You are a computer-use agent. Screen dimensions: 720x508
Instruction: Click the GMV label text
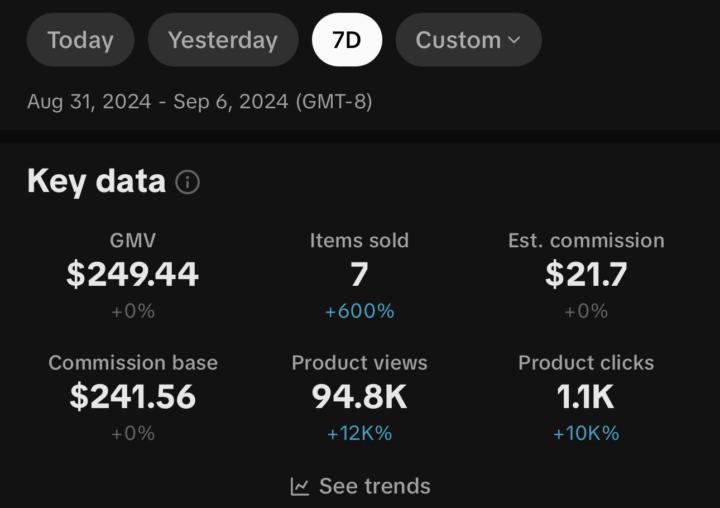point(133,240)
